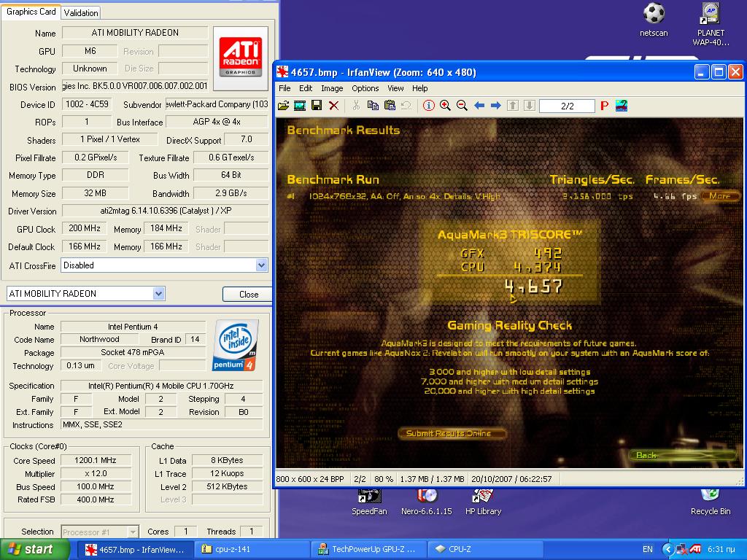Screen dimensions: 747x560
Task: Open the File menu in IrfanView
Action: (x=285, y=88)
